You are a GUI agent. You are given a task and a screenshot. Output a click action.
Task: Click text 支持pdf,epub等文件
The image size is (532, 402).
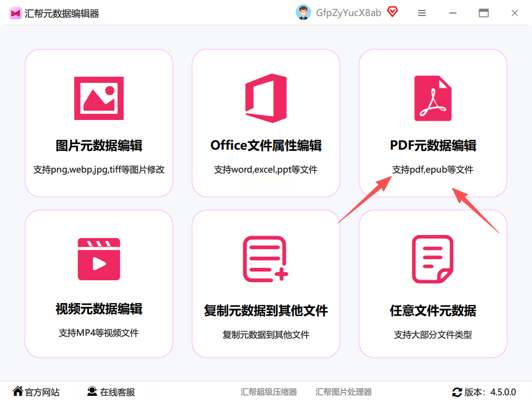coord(432,169)
